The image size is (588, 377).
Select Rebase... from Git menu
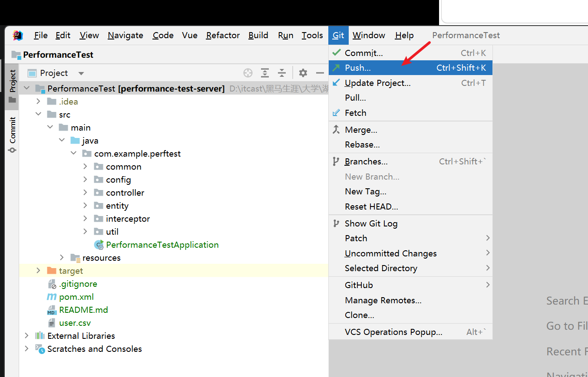(410, 144)
